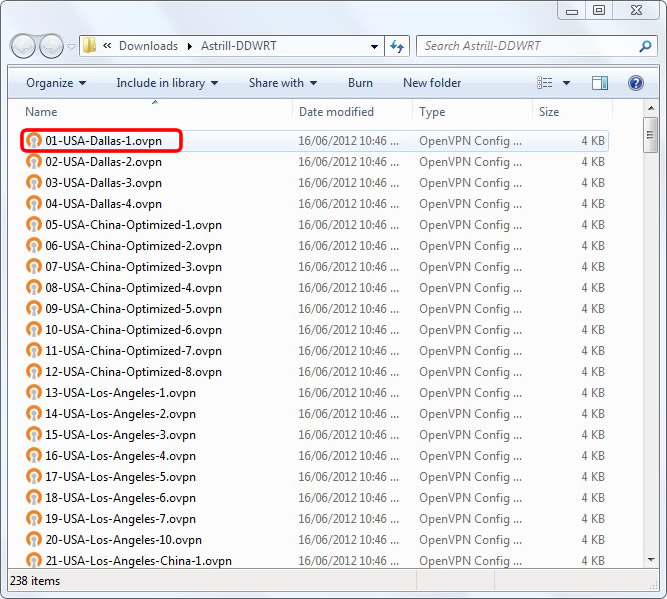Image resolution: width=667 pixels, height=599 pixels.
Task: Click the 03-USA-Dallas-3.ovpn file icon
Action: click(x=34, y=183)
